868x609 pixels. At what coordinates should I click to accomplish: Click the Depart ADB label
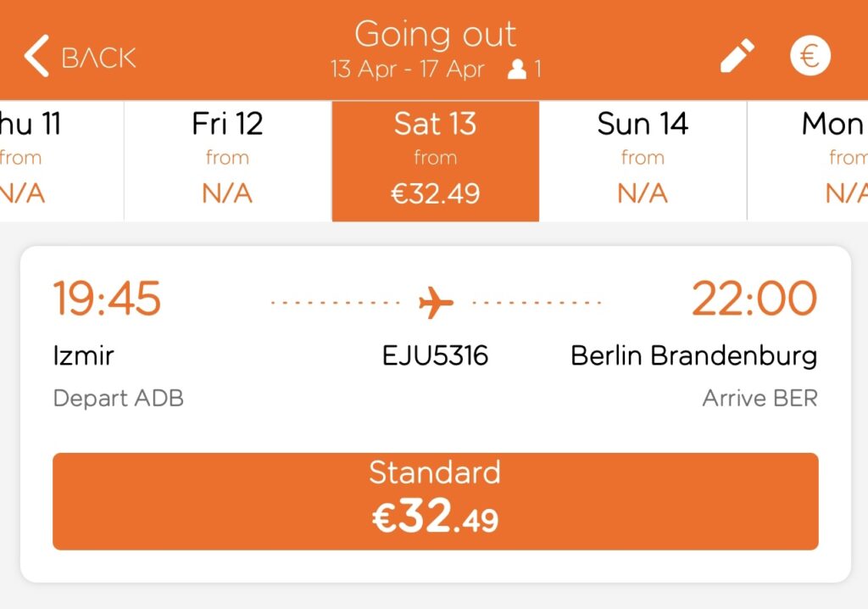click(x=119, y=398)
